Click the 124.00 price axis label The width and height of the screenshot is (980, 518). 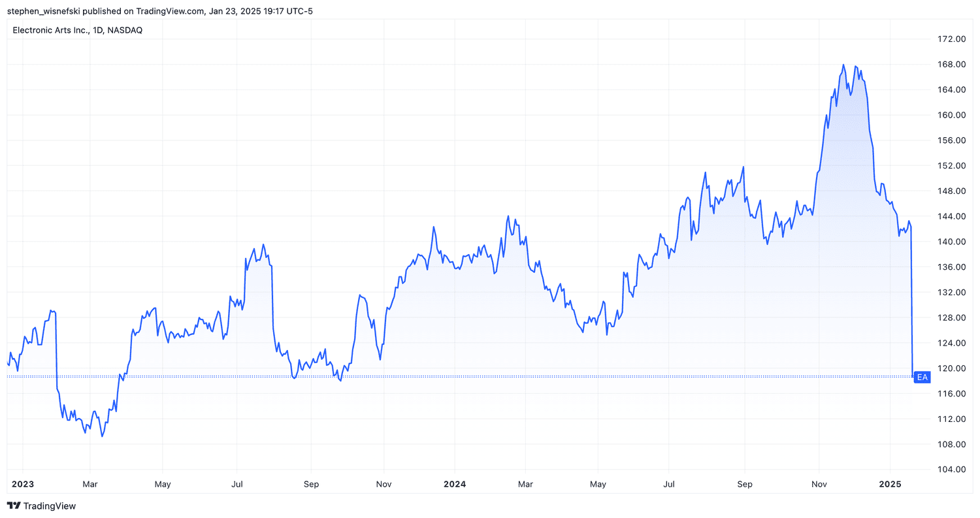(952, 343)
